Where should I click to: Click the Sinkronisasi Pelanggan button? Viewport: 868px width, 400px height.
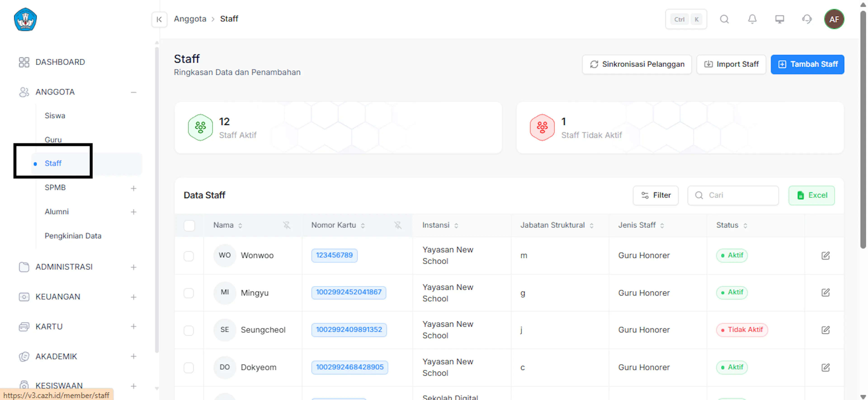637,64
